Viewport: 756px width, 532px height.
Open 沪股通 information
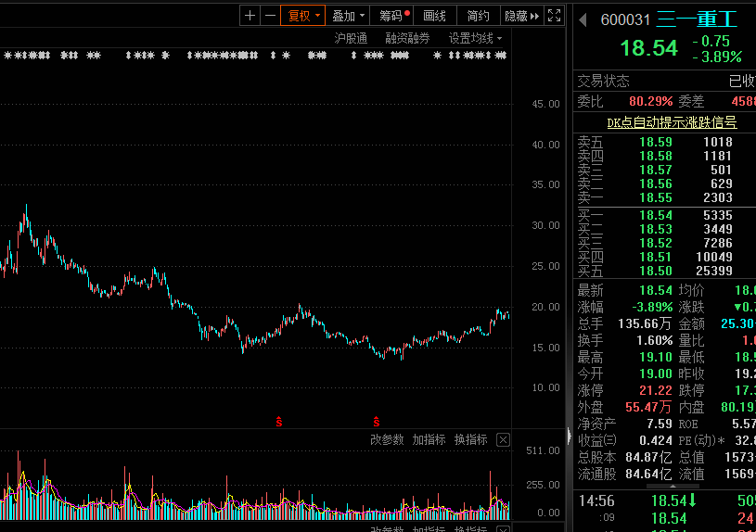point(351,38)
